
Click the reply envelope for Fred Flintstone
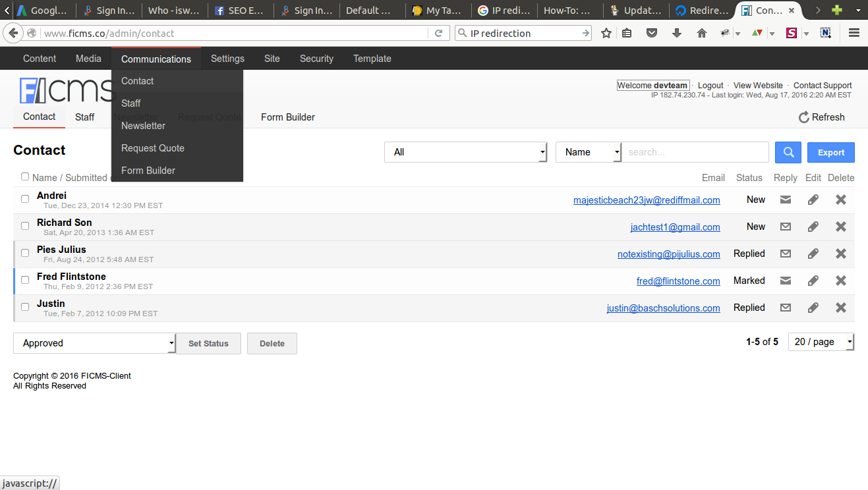(785, 281)
